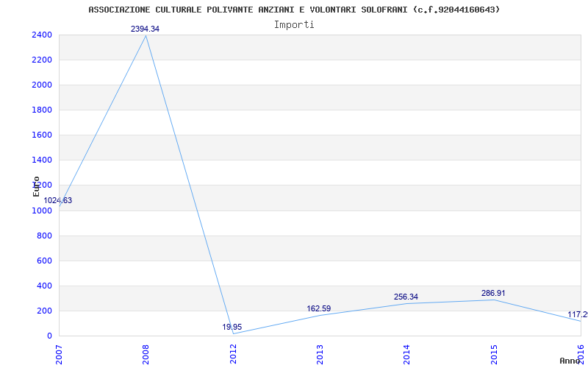
Task: Click the 256.34 data label
Action: 406,297
